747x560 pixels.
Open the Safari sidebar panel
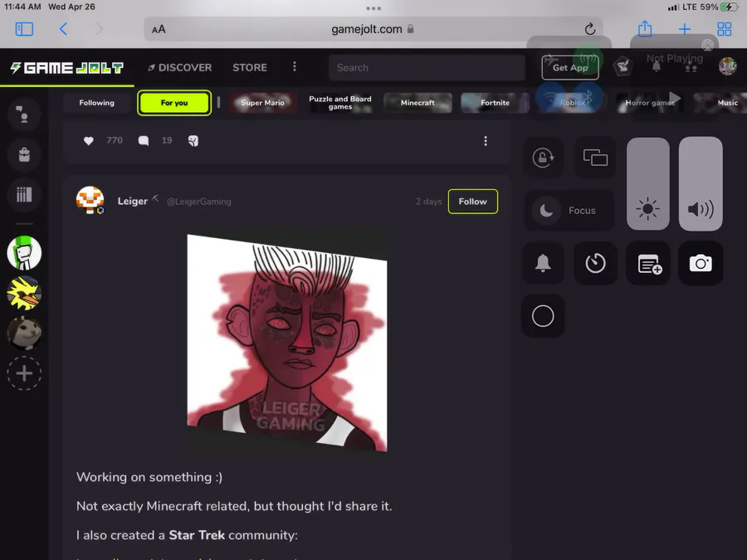[x=24, y=29]
